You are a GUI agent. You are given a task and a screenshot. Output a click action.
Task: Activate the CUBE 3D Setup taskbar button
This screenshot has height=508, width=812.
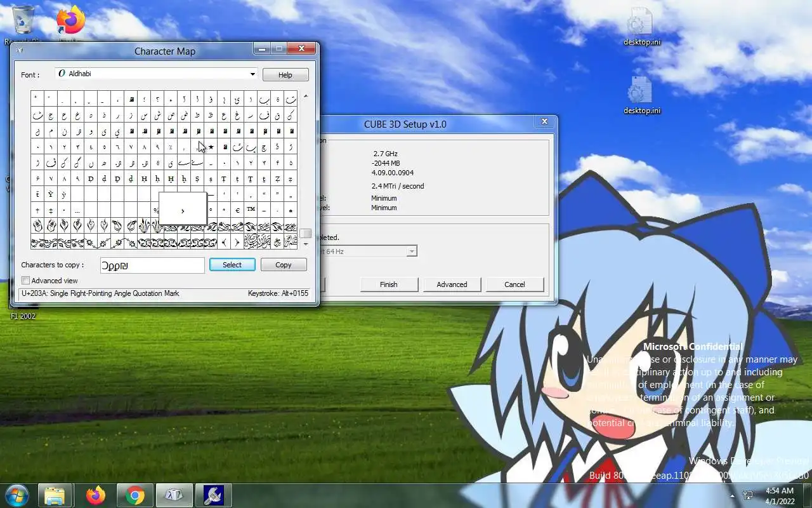point(213,495)
